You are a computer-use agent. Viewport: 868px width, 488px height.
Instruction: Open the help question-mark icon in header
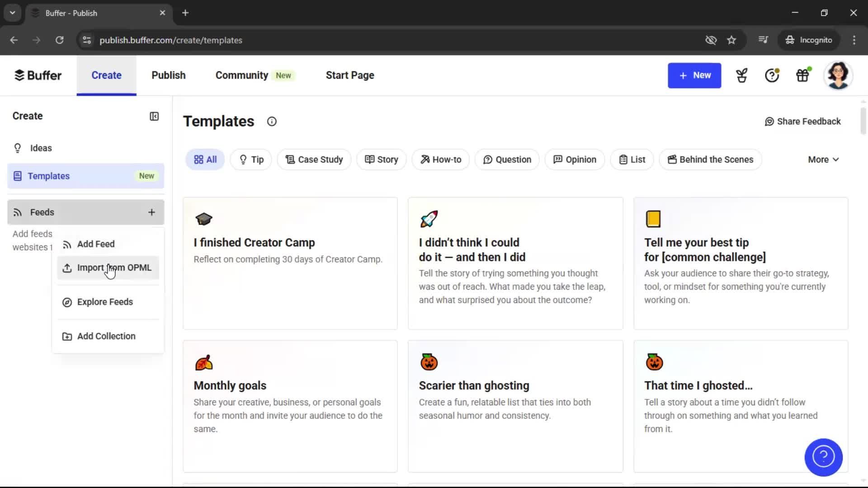pos(771,75)
